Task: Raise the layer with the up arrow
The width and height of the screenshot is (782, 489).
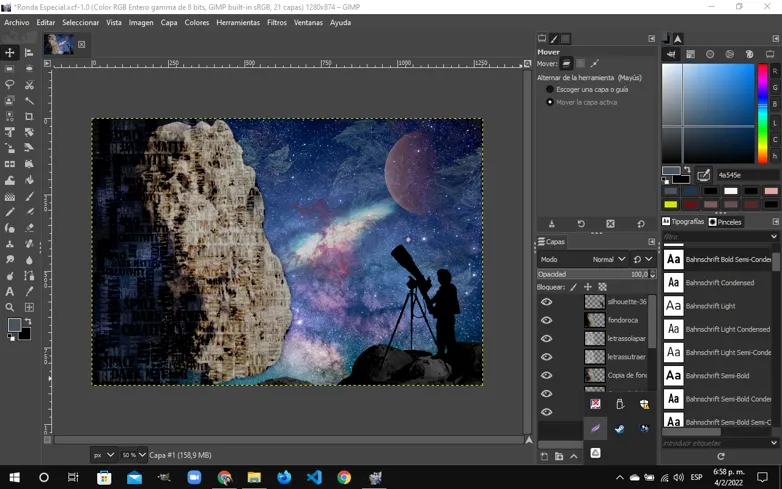Action: point(574,456)
